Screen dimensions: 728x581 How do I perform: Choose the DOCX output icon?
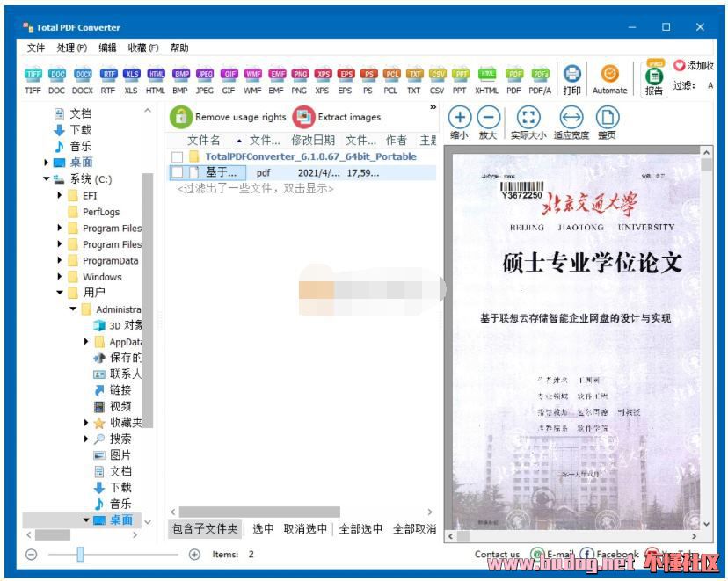pos(83,81)
